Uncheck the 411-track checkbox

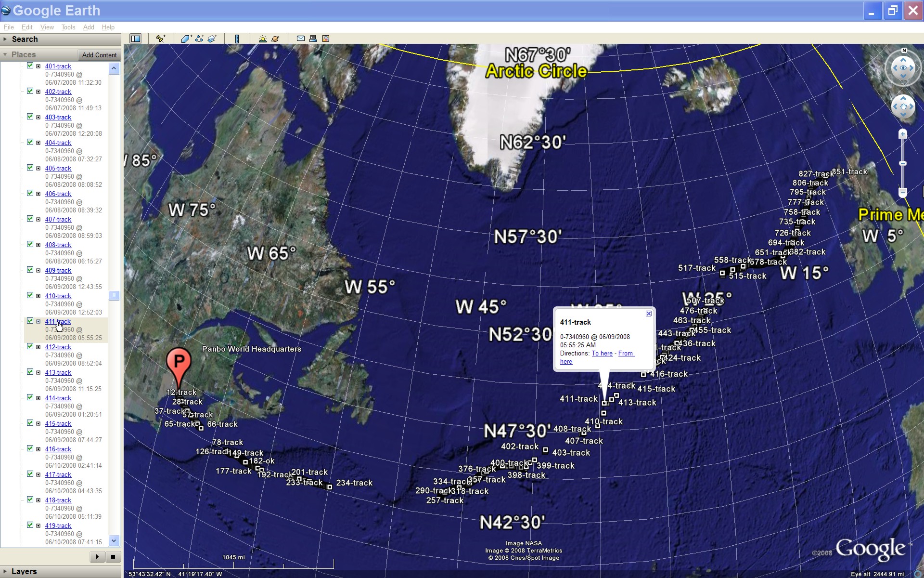coord(30,321)
